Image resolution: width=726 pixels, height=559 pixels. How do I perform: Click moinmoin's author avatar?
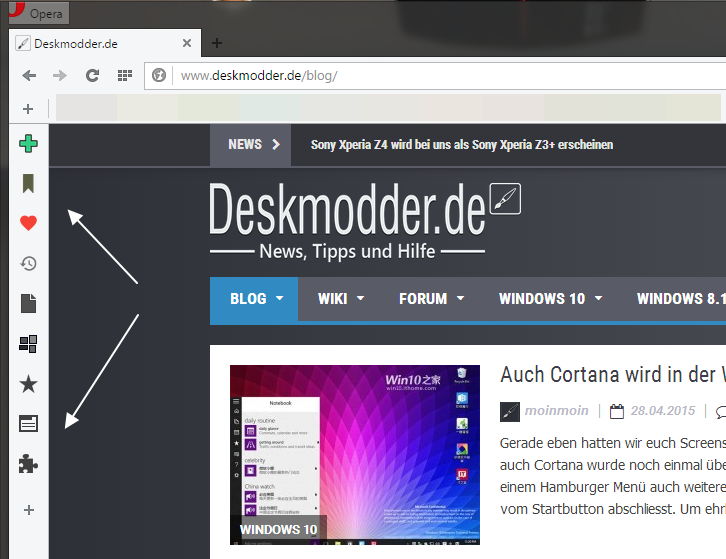click(510, 412)
